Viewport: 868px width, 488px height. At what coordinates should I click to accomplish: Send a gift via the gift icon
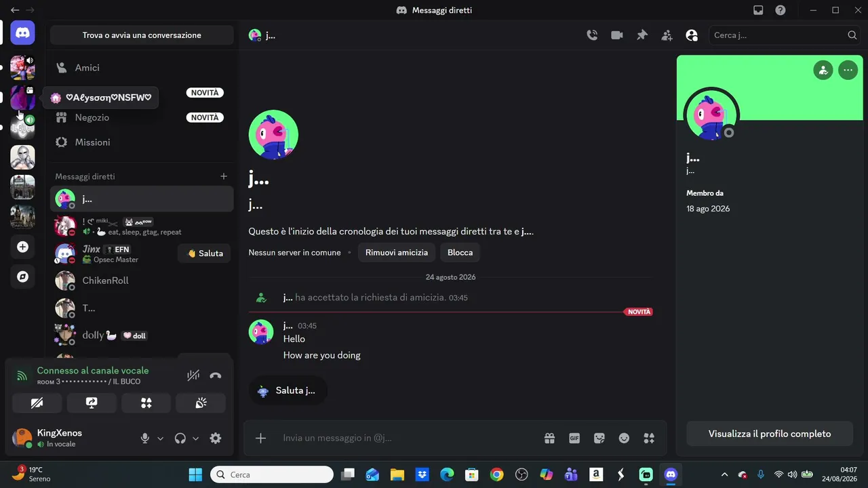tap(549, 438)
